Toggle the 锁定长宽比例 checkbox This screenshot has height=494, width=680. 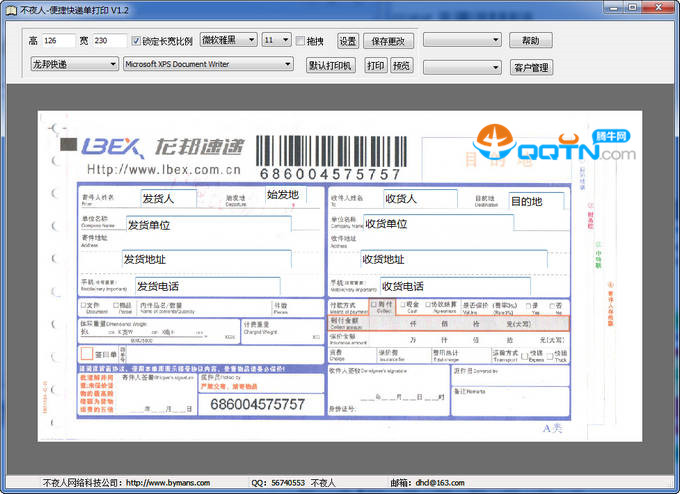pos(137,41)
